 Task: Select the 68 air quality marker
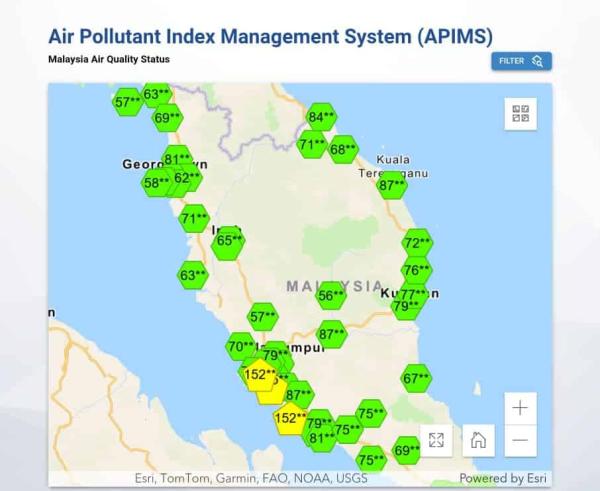342,150
